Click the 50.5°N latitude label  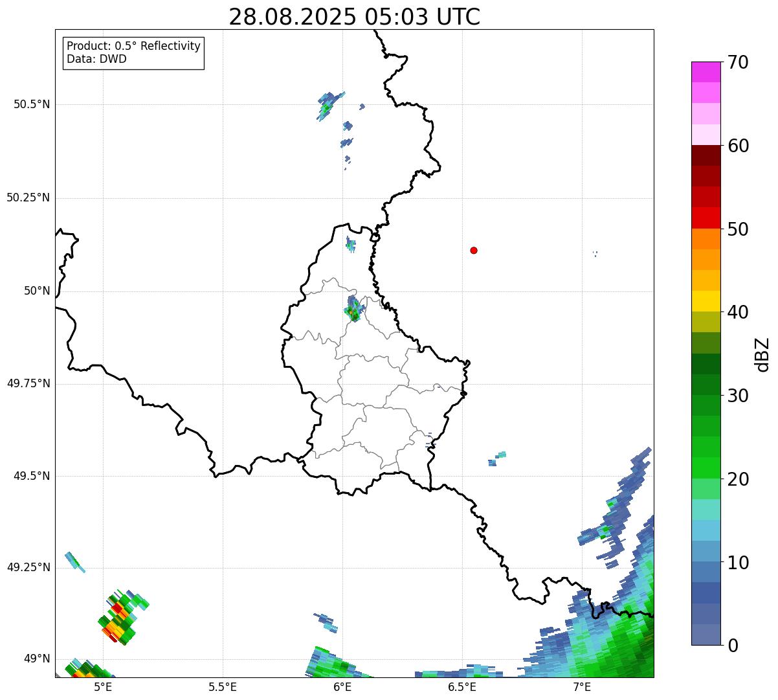pos(32,104)
